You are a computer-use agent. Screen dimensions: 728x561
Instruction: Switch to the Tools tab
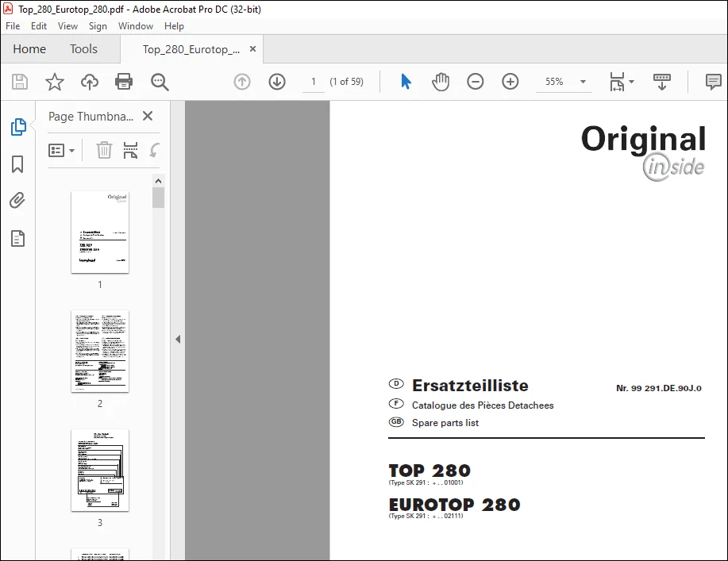point(83,48)
